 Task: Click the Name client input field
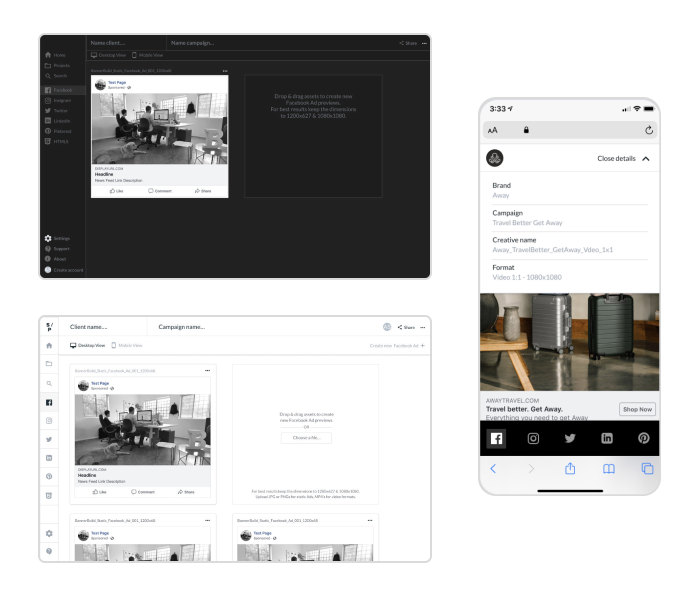pyautogui.click(x=108, y=42)
